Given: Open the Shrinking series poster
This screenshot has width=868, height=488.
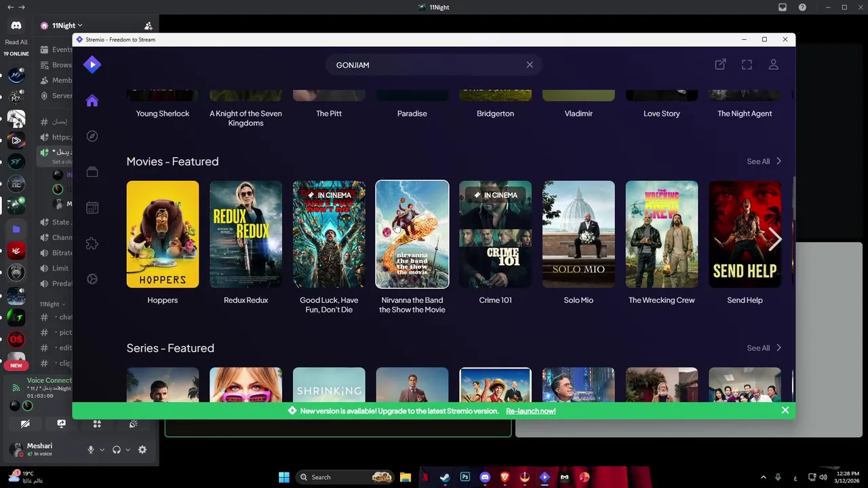Looking at the screenshot, I should point(329,384).
